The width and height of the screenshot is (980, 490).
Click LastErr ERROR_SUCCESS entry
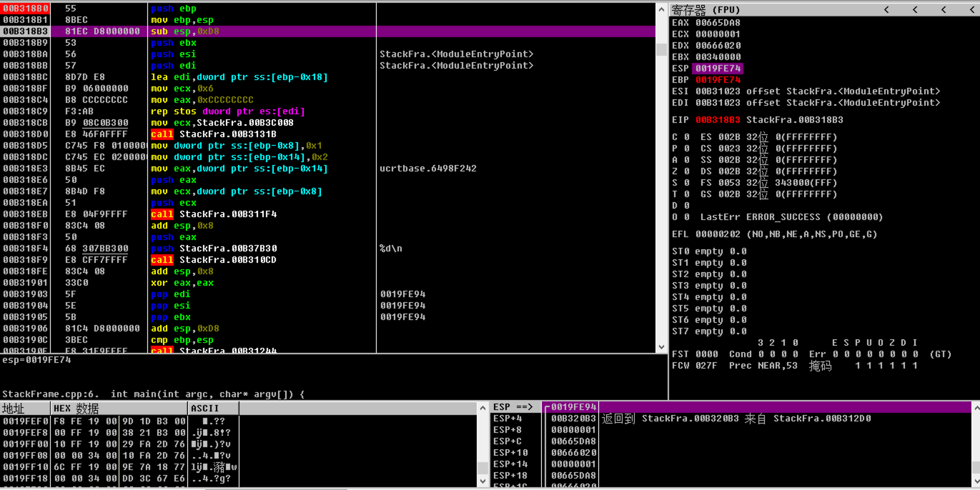tap(791, 217)
